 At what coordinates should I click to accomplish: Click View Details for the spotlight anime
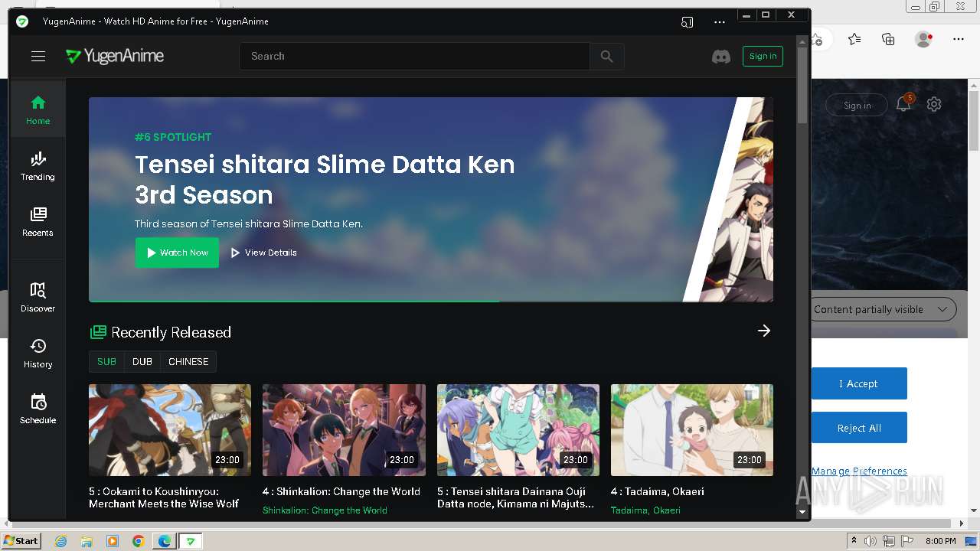(263, 253)
